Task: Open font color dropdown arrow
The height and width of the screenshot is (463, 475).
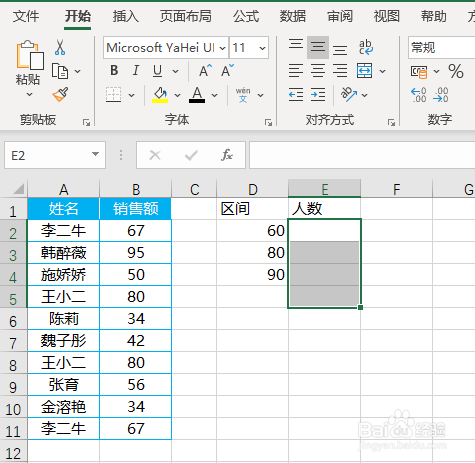Action: click(214, 95)
